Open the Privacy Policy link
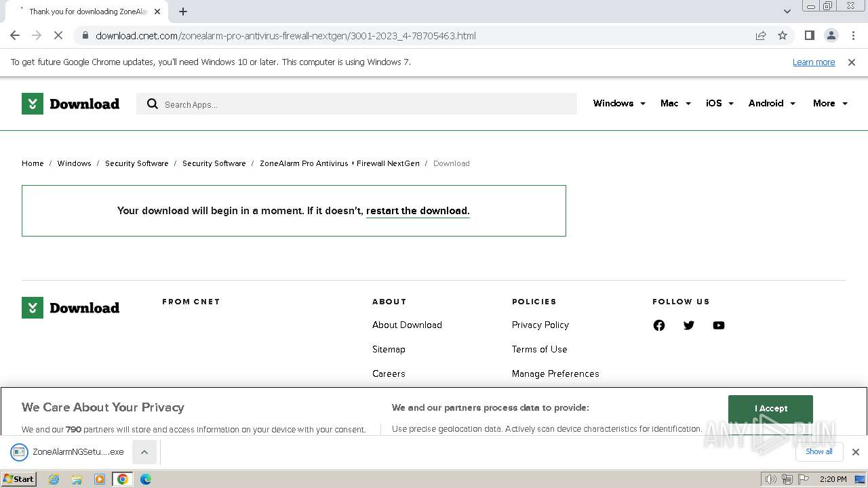 click(x=540, y=325)
